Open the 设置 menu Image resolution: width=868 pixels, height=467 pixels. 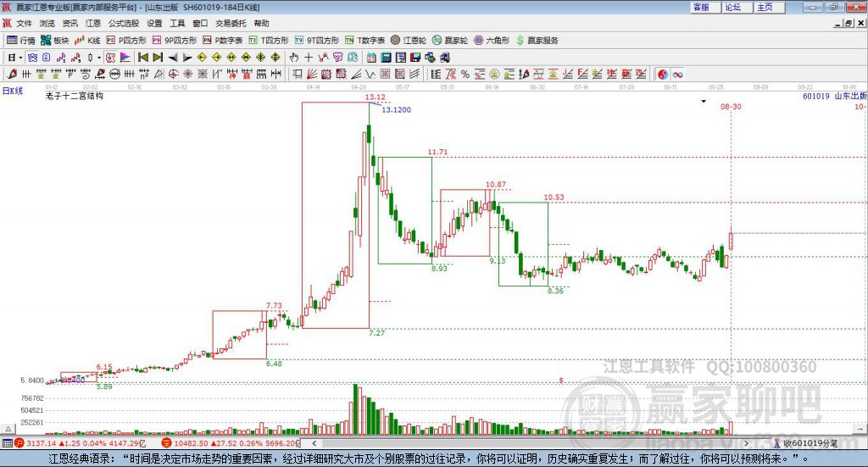(154, 23)
